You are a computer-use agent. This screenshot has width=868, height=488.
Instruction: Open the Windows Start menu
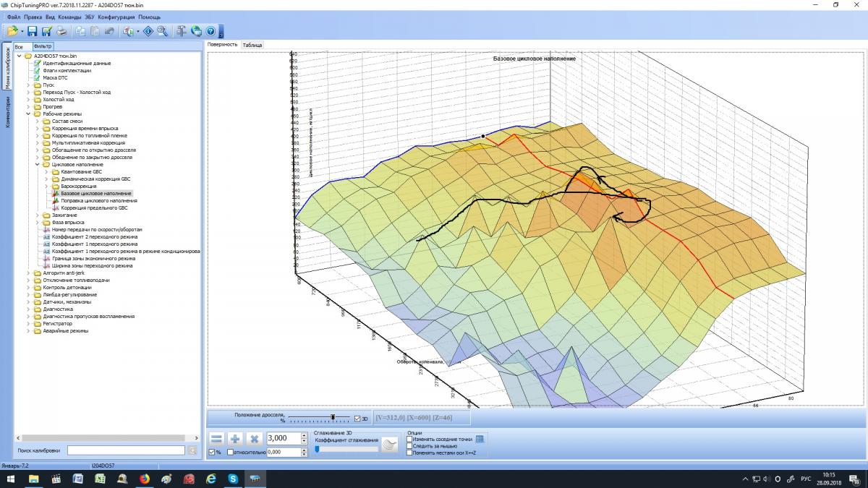click(x=12, y=479)
